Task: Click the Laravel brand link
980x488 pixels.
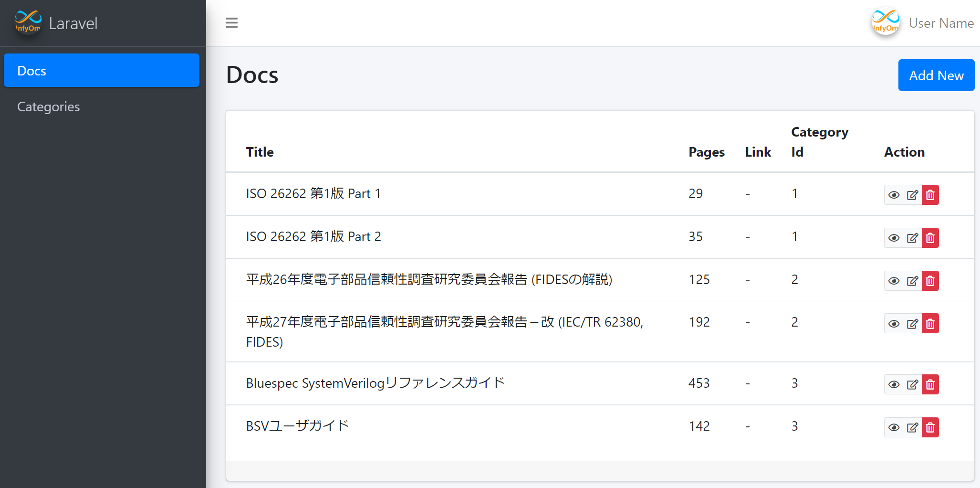Action: tap(73, 23)
